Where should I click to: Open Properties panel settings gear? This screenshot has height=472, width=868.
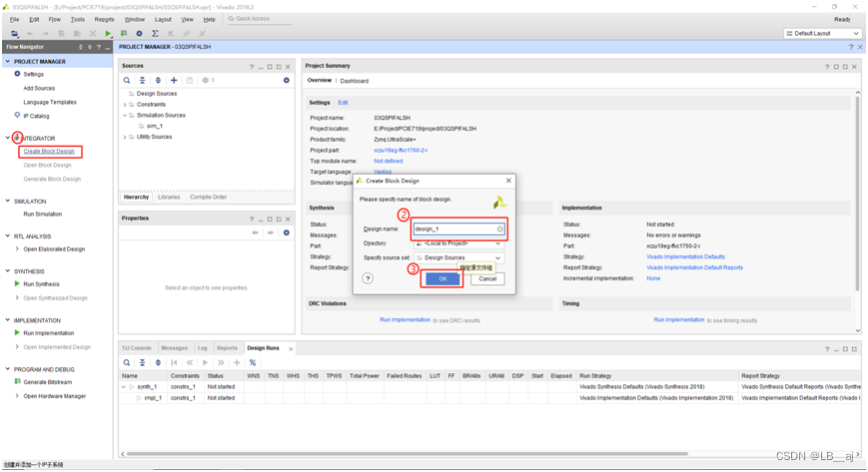click(x=287, y=233)
